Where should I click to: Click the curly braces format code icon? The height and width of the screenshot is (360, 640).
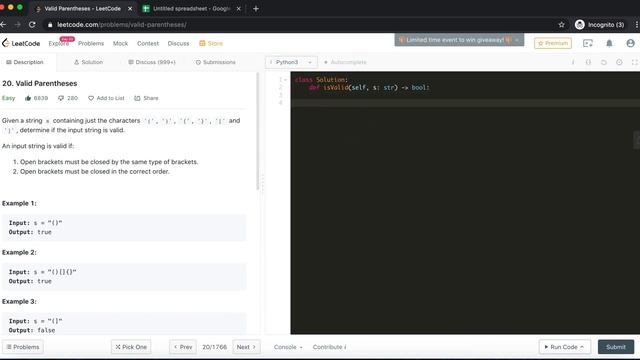point(588,62)
